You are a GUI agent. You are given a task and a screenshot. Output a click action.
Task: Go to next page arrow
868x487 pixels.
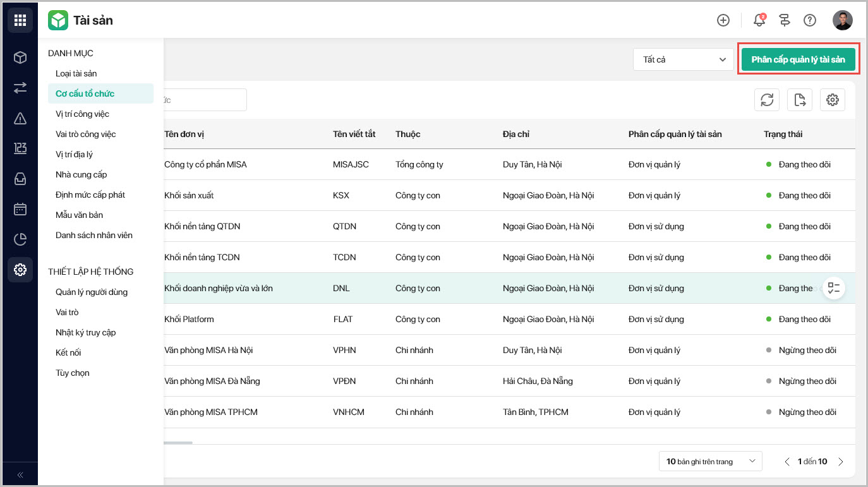(841, 462)
